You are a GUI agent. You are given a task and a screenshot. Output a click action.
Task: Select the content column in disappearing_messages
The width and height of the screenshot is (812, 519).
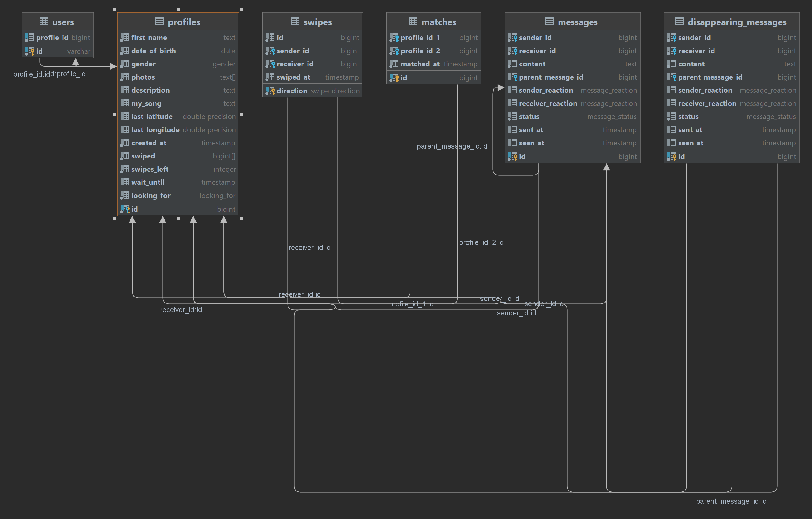click(x=732, y=64)
